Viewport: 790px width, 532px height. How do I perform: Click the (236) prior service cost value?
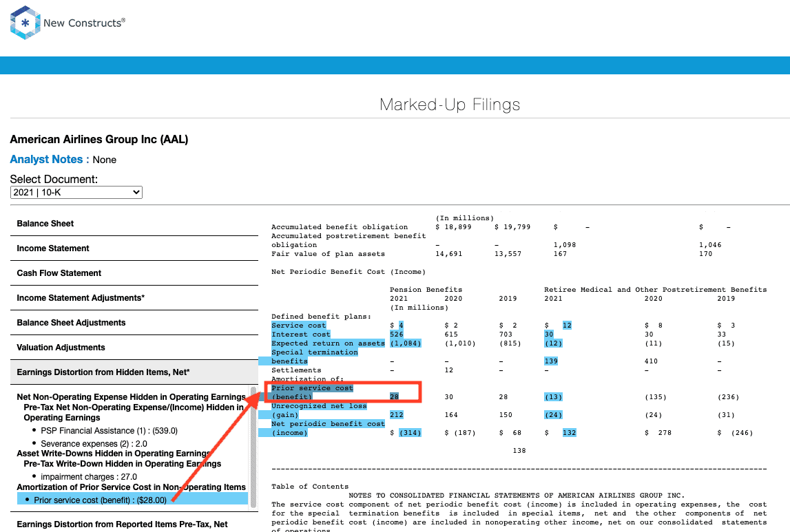coord(728,396)
